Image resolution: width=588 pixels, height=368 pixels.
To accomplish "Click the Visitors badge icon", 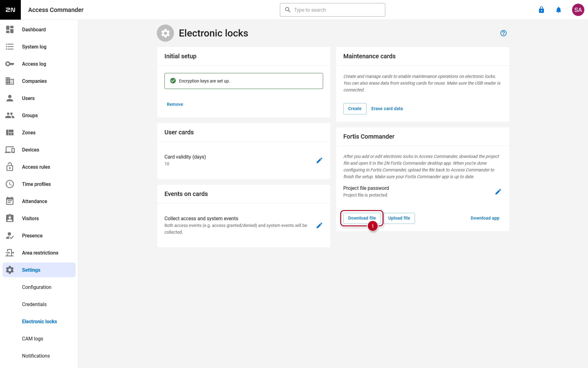I will pos(10,218).
